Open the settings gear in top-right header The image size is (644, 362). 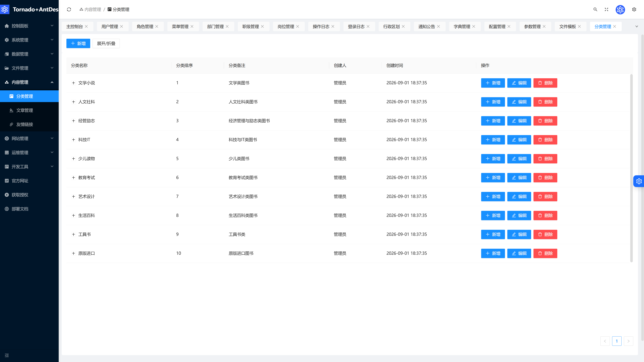634,10
